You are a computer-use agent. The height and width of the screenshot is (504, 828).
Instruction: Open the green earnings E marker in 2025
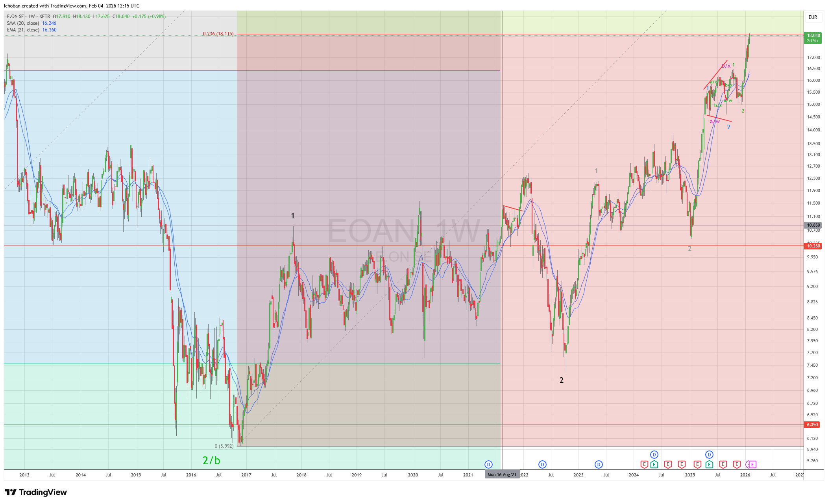(709, 464)
